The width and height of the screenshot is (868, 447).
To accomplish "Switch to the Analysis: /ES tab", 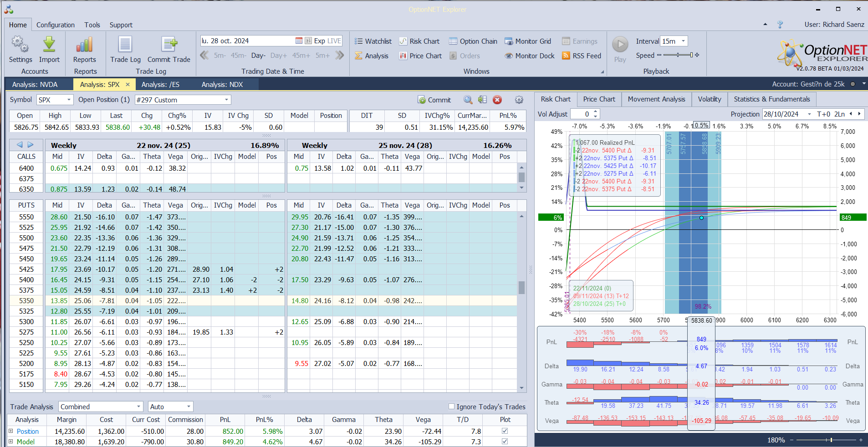I will [x=160, y=84].
